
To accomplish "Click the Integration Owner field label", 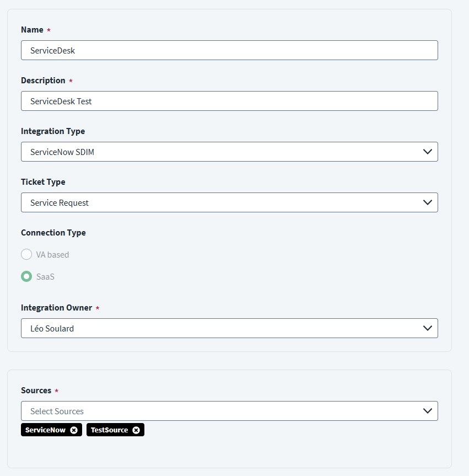I will click(56, 308).
